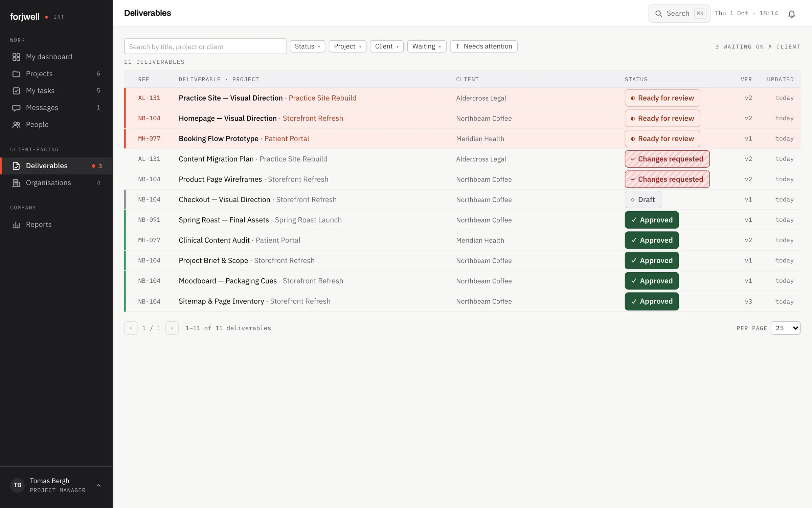The image size is (812, 508).
Task: Open Practice Site — Visual Direction deliverable
Action: pos(230,98)
